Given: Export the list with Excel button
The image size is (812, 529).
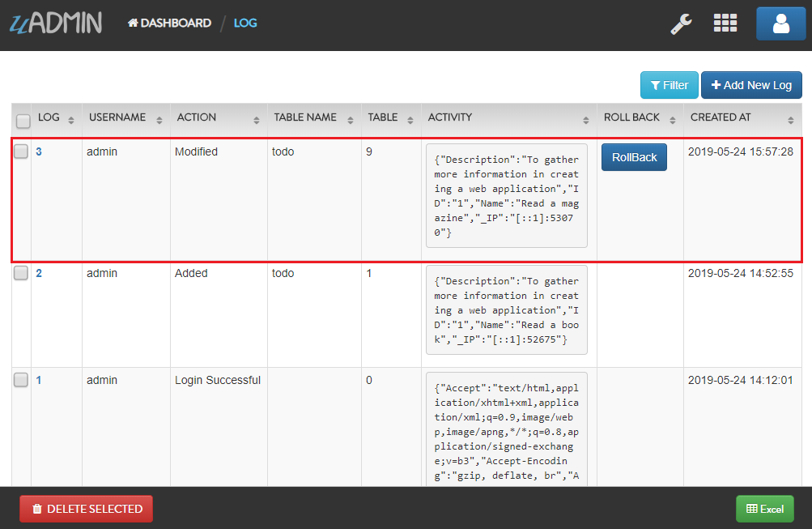Looking at the screenshot, I should point(765,509).
